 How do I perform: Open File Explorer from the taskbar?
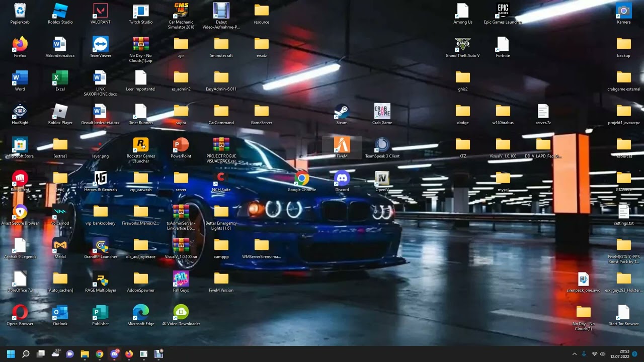point(85,354)
